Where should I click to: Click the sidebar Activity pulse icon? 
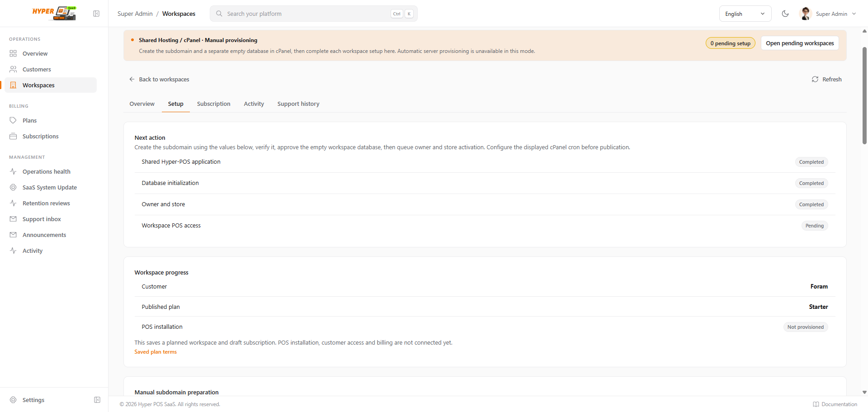click(x=13, y=251)
